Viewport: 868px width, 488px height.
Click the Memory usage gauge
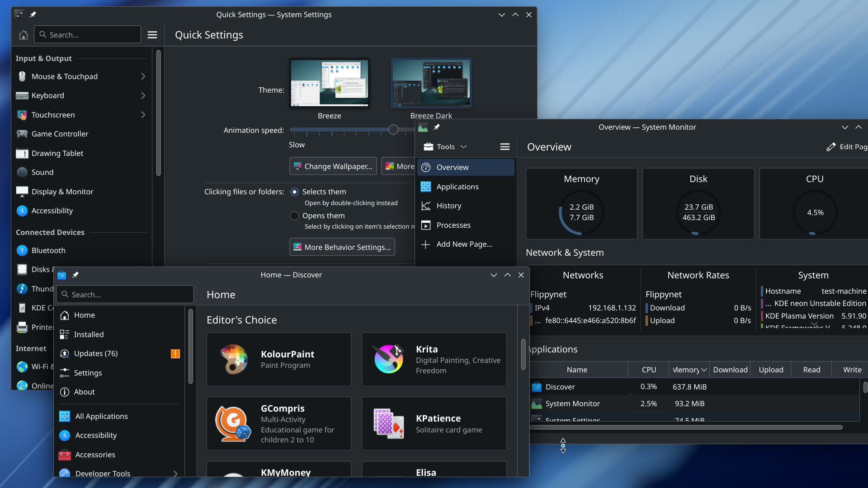(x=581, y=212)
